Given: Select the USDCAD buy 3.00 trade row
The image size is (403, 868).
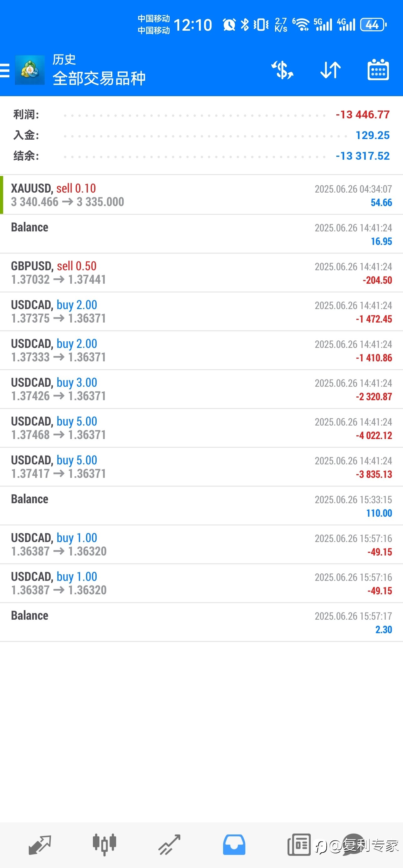Looking at the screenshot, I should tap(201, 389).
